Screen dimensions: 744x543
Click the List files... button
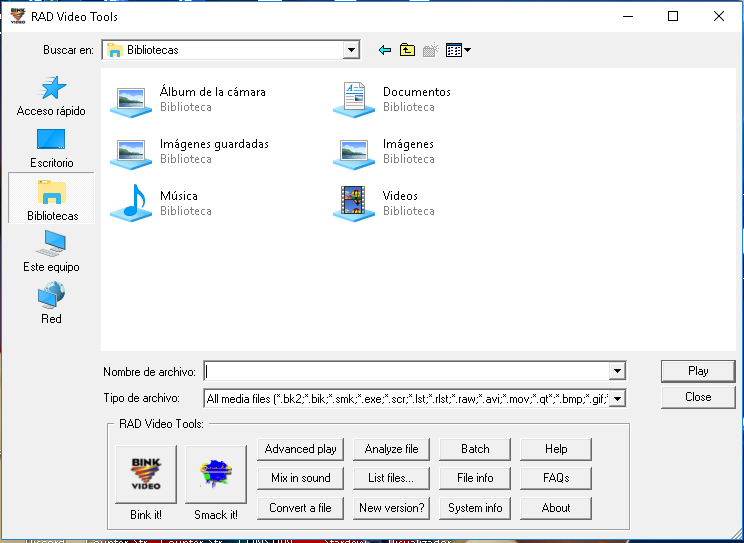391,478
